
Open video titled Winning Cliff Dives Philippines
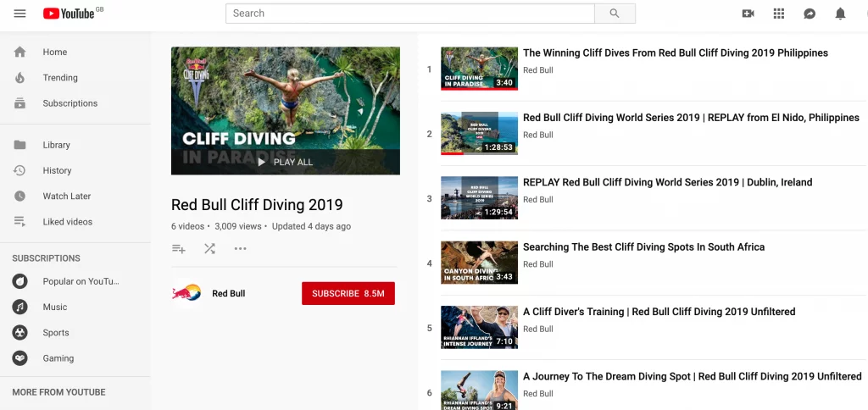[x=676, y=53]
